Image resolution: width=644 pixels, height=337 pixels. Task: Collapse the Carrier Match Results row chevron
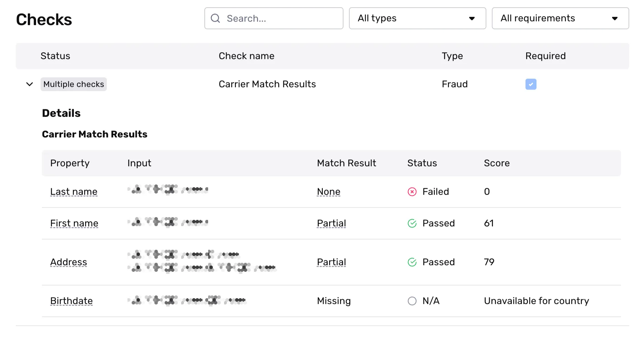(30, 84)
